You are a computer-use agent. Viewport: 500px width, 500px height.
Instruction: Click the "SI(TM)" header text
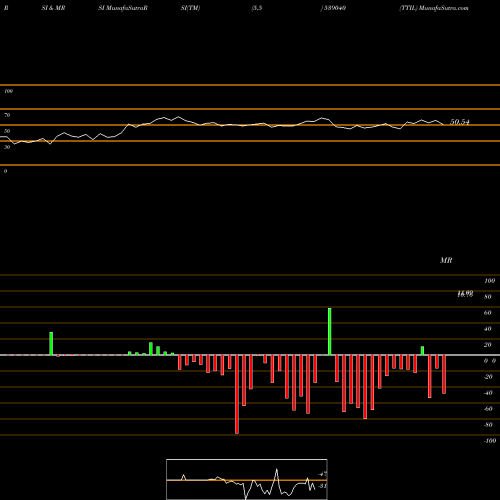point(190,8)
